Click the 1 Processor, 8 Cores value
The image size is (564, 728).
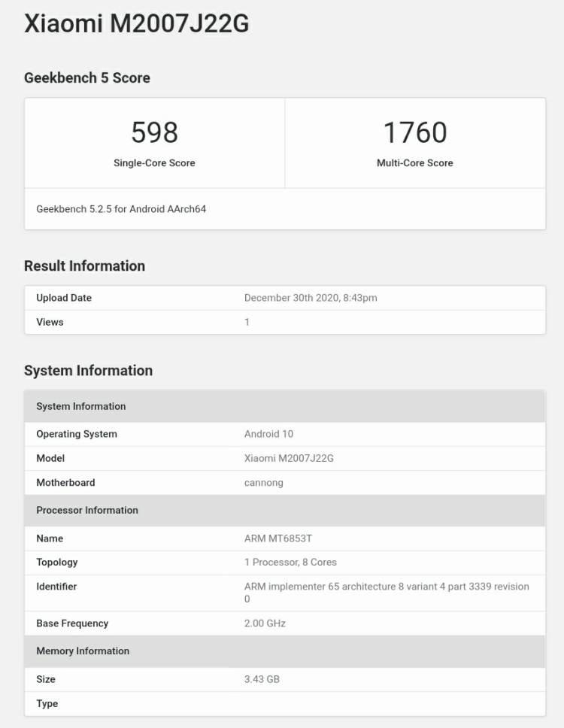290,563
